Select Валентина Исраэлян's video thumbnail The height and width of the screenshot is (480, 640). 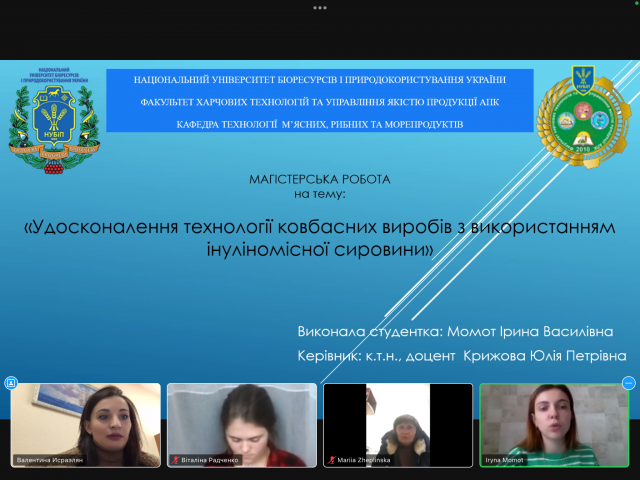coord(86,425)
